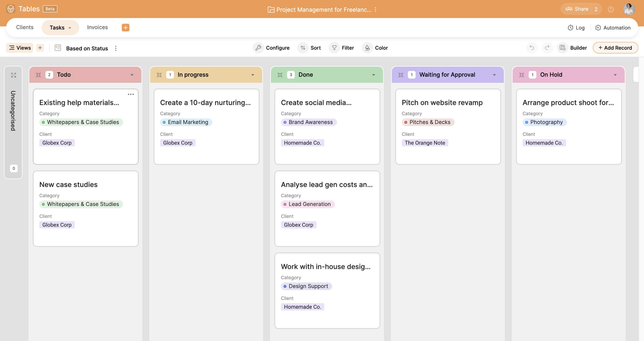Expand the Uncategorised column
This screenshot has width=644, height=341.
pyautogui.click(x=13, y=75)
